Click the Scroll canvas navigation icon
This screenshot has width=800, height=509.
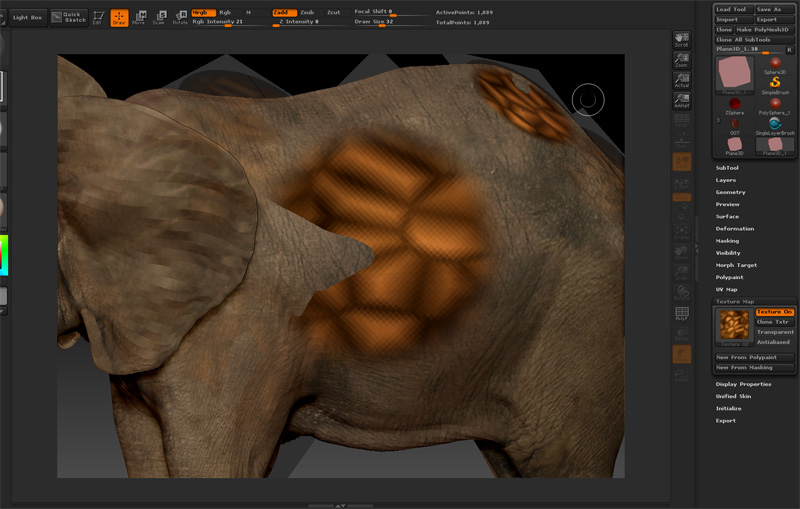point(682,40)
